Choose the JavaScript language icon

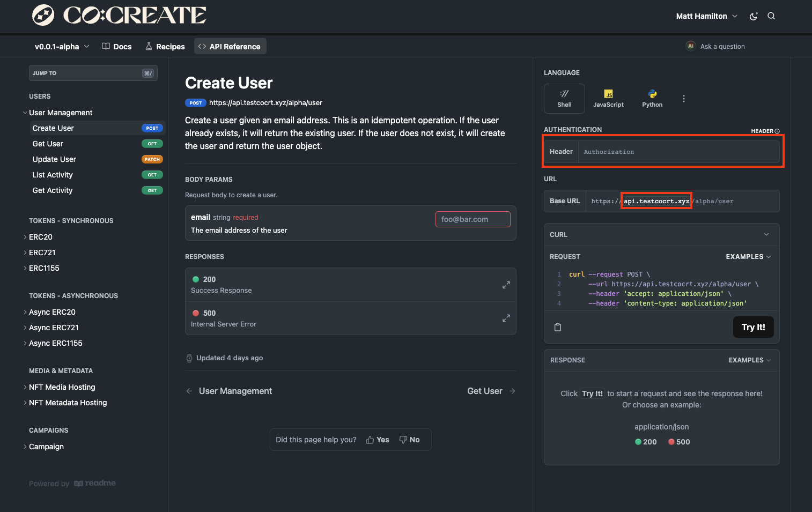click(608, 98)
